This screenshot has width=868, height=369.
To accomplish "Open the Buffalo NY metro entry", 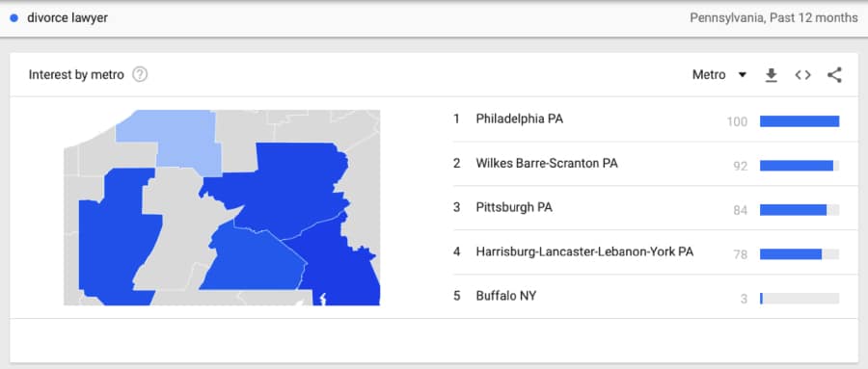I will point(506,296).
